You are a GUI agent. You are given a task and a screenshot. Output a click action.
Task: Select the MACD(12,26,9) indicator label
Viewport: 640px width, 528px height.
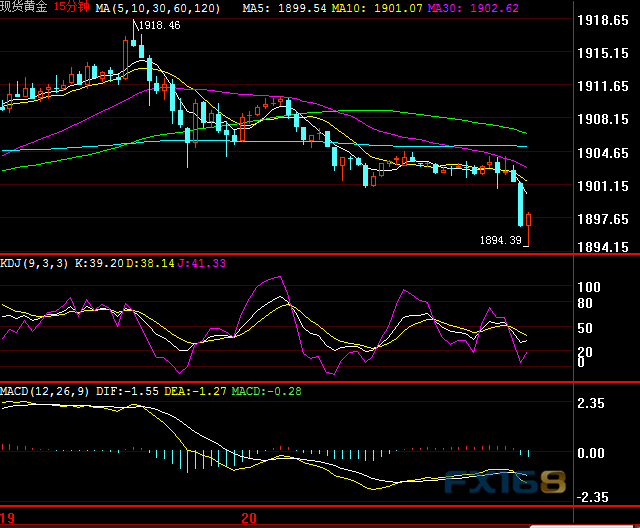46,390
